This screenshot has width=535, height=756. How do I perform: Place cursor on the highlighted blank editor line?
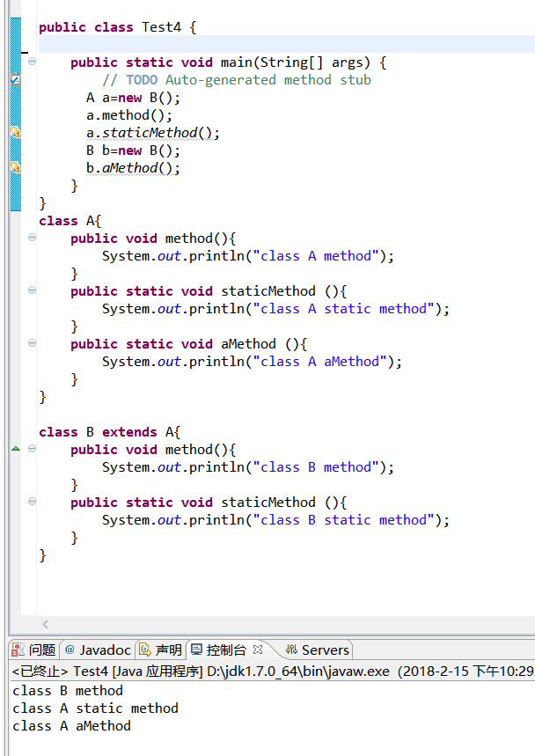click(264, 45)
